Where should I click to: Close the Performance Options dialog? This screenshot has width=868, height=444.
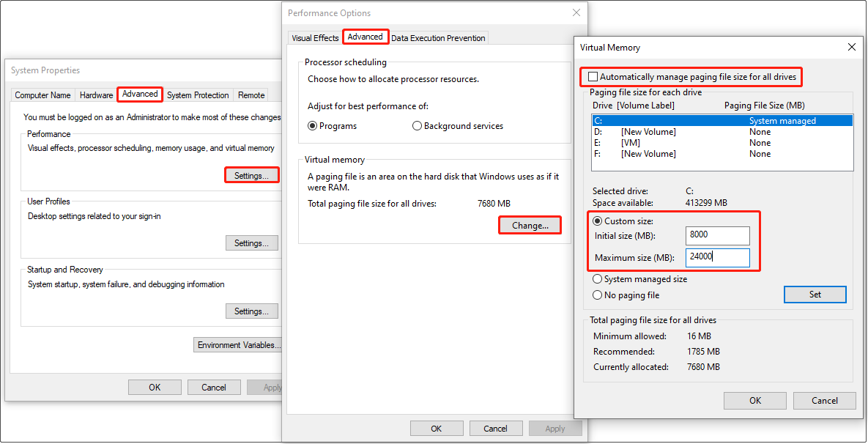tap(576, 12)
